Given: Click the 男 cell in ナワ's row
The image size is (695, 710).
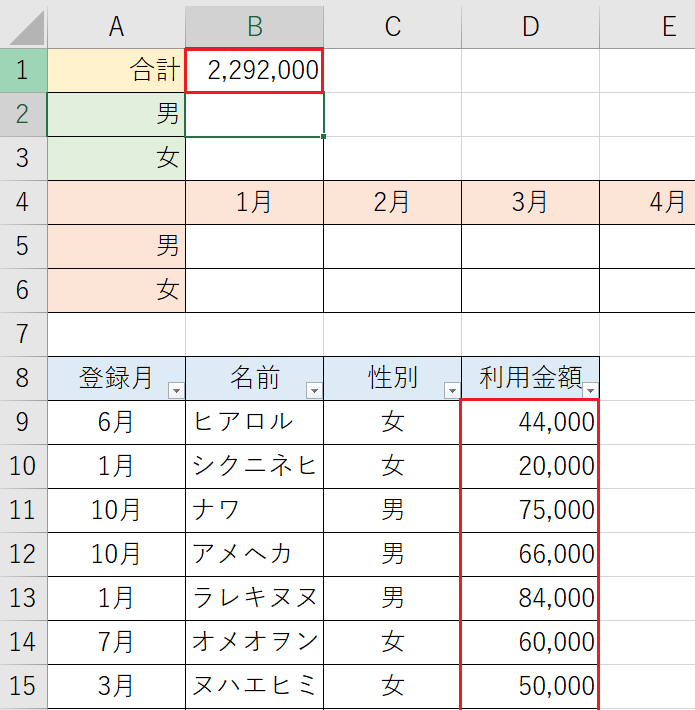Looking at the screenshot, I should click(393, 510).
